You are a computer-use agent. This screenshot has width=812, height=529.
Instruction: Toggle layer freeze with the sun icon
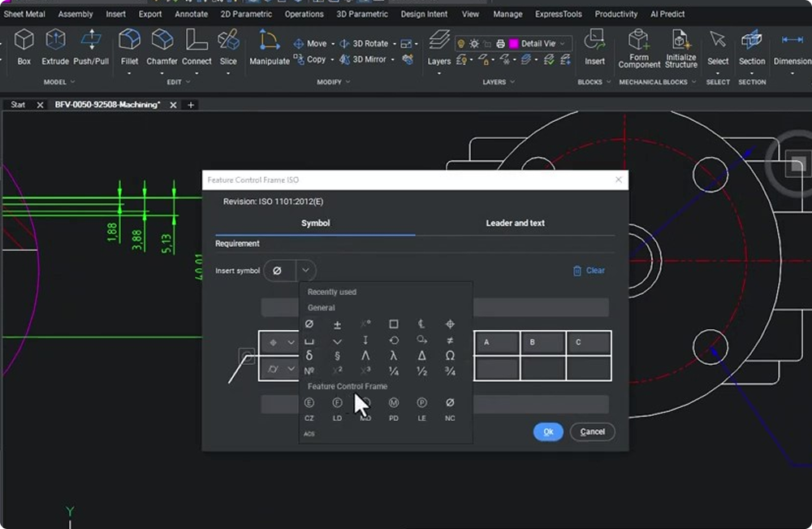[474, 43]
